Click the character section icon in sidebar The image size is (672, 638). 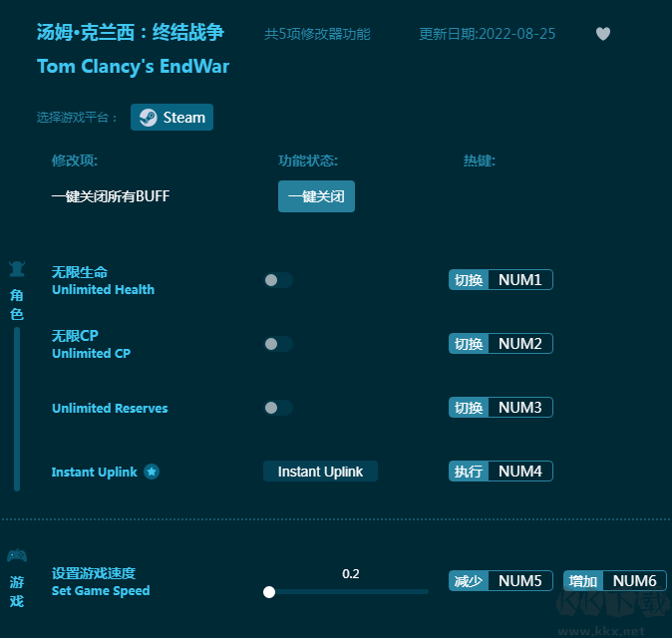17,268
